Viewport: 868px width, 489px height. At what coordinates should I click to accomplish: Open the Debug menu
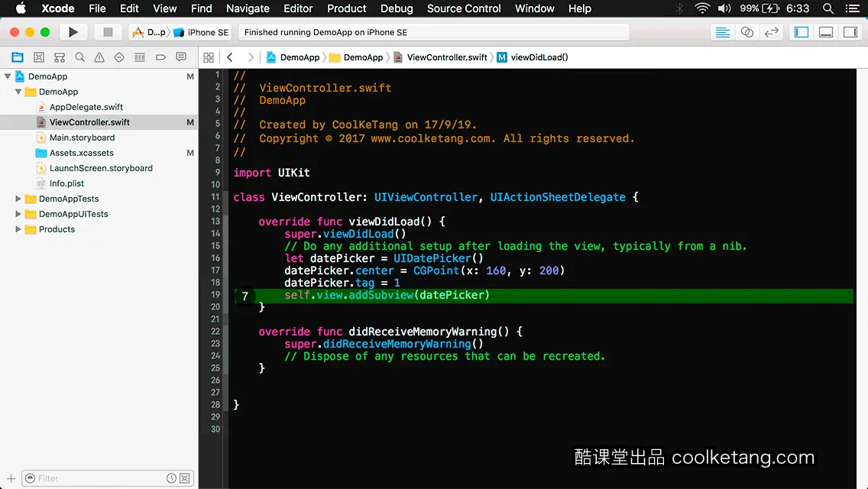tap(397, 8)
